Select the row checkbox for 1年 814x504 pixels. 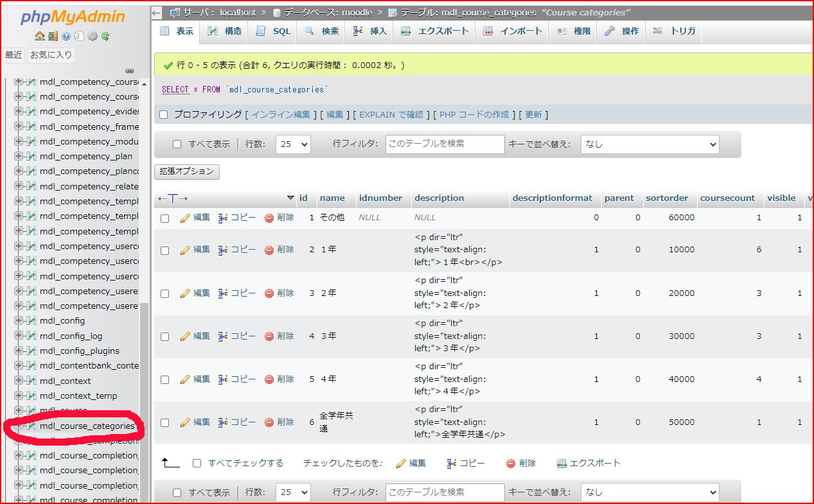coord(164,250)
